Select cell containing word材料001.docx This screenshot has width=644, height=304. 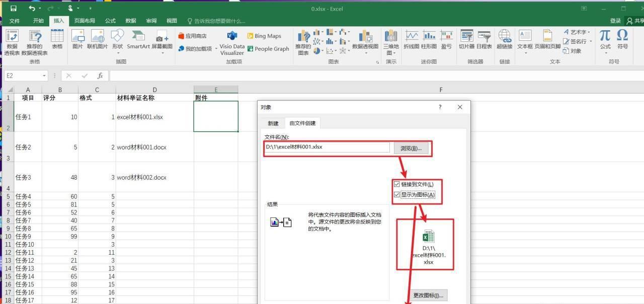coord(155,147)
